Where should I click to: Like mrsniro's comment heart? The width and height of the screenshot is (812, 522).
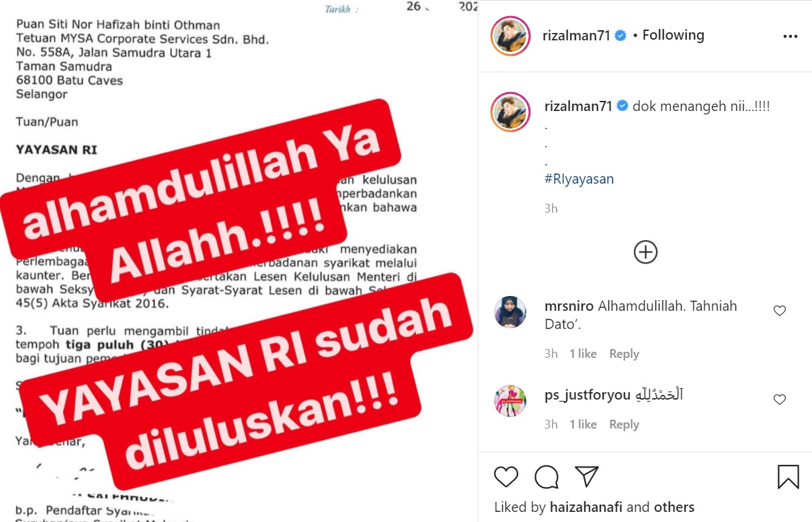pos(780,311)
